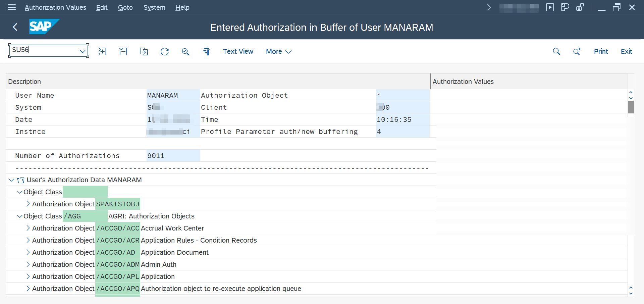The height and width of the screenshot is (304, 644).
Task: Click inside the SU56 transaction code field
Action: [44, 50]
